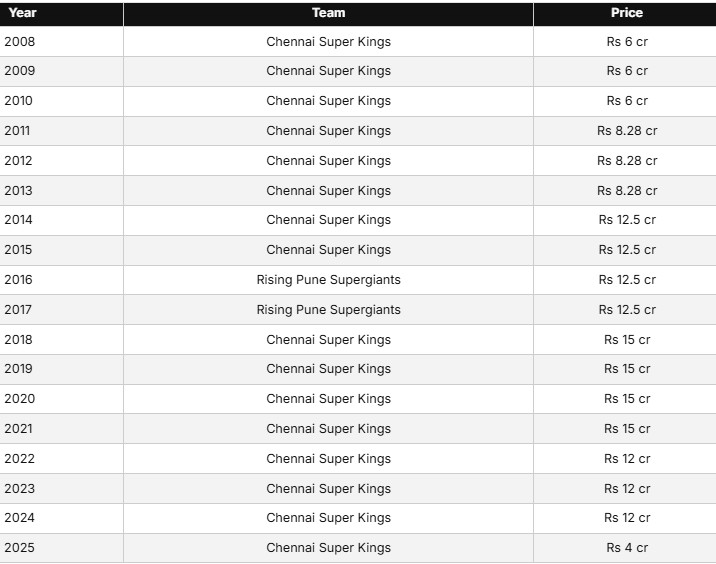Click Chennai Super Kings in 2018 row
The image size is (716, 564).
[x=328, y=340]
